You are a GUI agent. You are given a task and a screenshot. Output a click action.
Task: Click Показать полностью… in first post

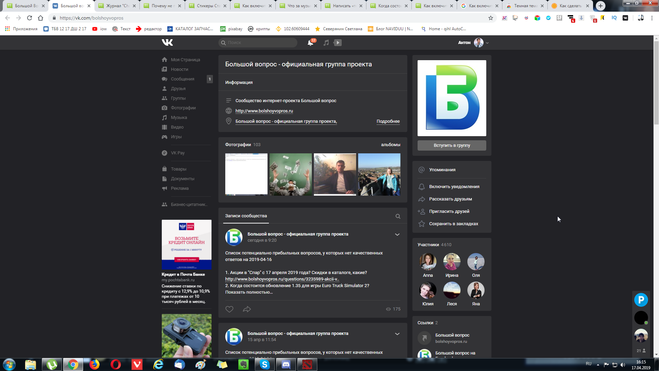pyautogui.click(x=249, y=292)
